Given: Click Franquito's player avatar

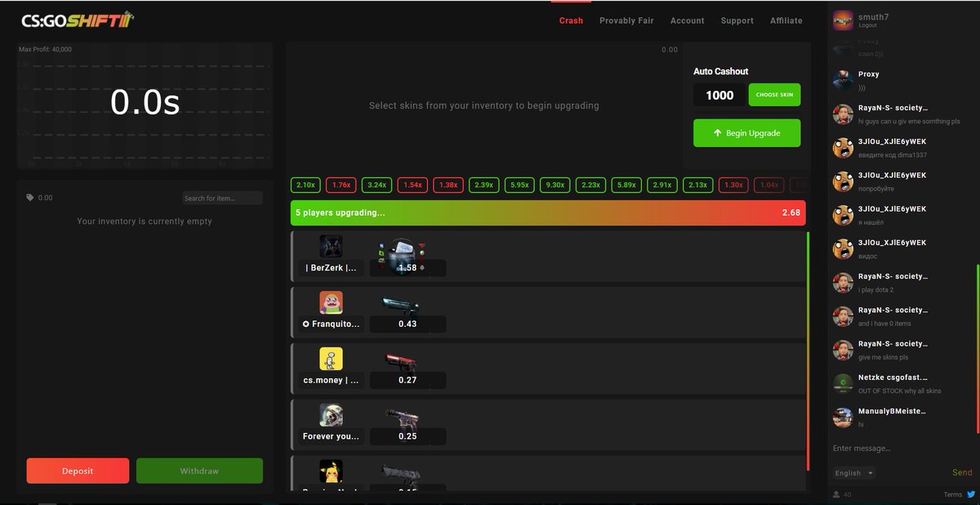Looking at the screenshot, I should coord(331,302).
